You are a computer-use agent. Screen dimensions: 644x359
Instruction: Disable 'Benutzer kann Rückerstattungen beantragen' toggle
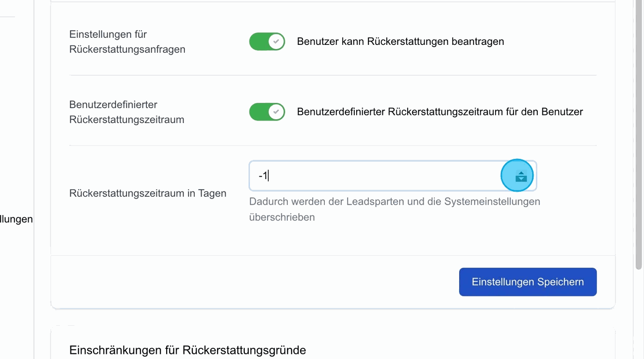pos(267,42)
